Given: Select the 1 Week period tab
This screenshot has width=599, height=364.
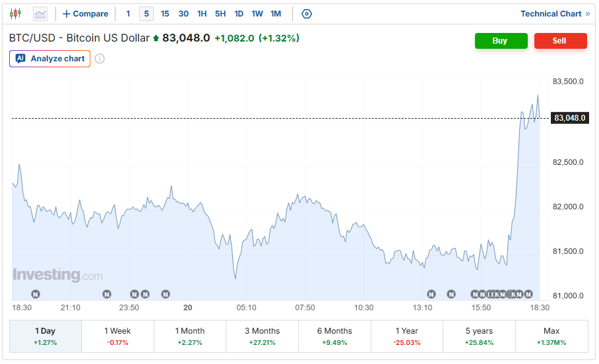Looking at the screenshot, I should 117,336.
